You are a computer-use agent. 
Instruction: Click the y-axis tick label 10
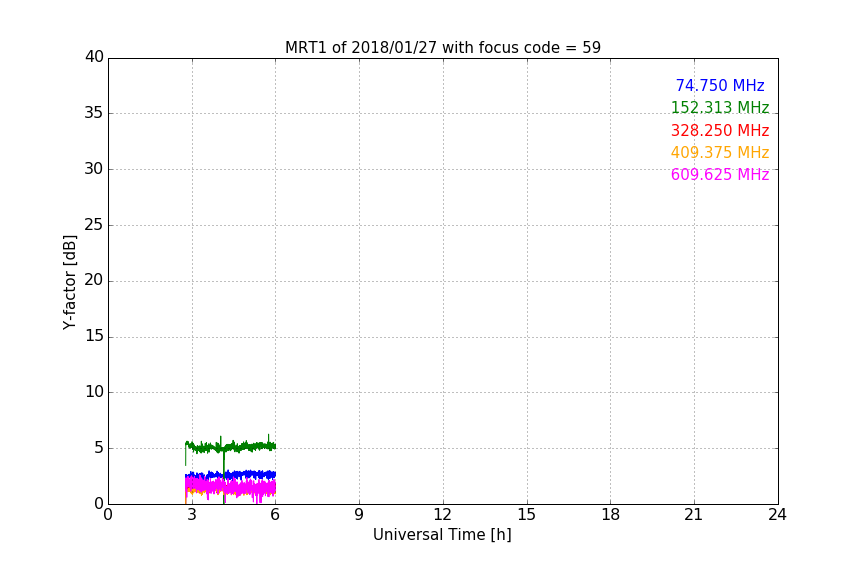click(94, 392)
